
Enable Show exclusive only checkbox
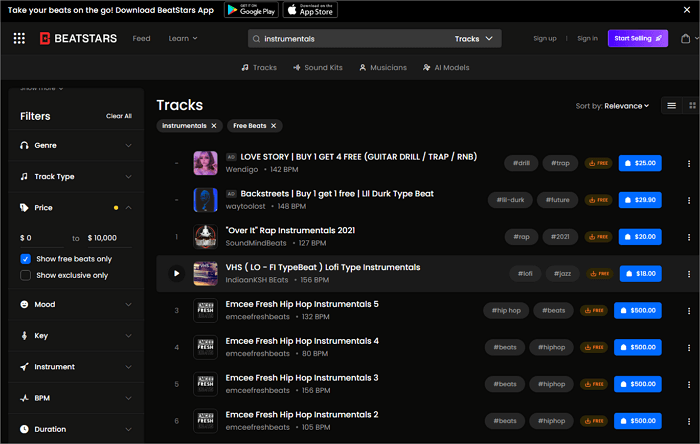point(26,275)
